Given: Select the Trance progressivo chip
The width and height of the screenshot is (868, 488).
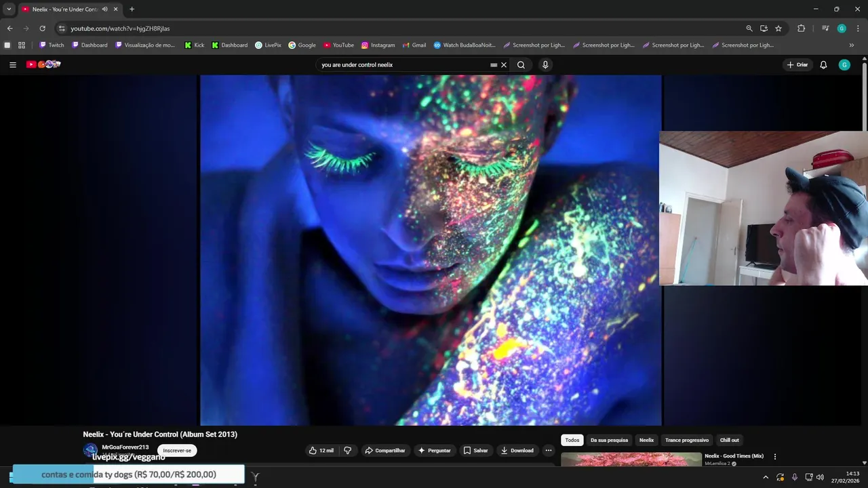Looking at the screenshot, I should click(687, 440).
